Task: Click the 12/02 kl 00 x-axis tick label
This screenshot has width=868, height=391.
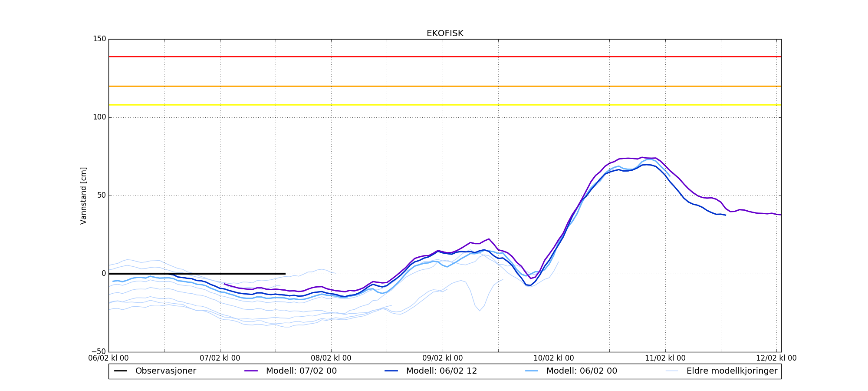Action: (776, 358)
